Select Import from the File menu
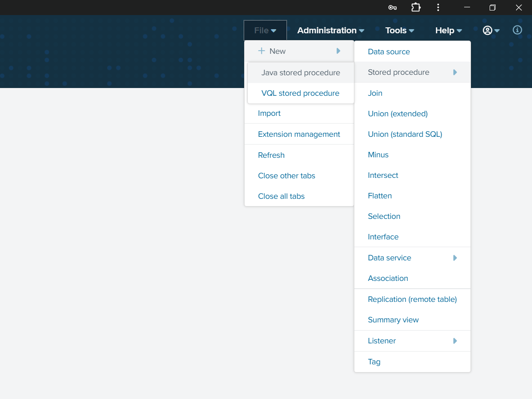Viewport: 532px width, 399px height. coord(299,114)
